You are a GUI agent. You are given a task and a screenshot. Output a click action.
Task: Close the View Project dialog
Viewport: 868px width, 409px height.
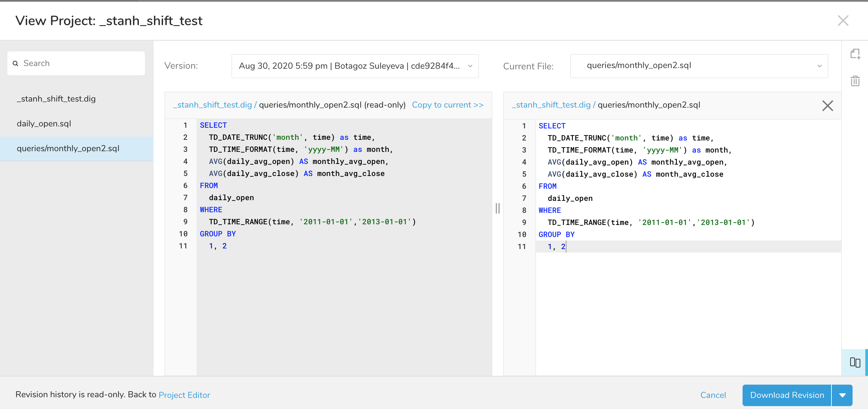coord(843,21)
